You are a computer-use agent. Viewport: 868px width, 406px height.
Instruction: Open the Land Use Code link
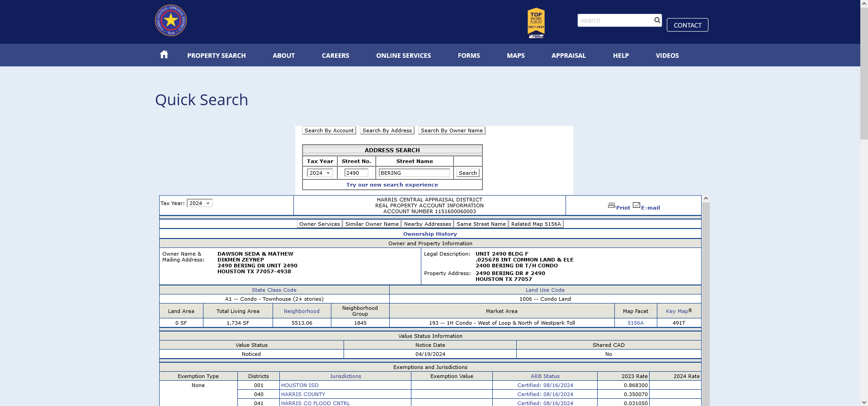pyautogui.click(x=545, y=290)
